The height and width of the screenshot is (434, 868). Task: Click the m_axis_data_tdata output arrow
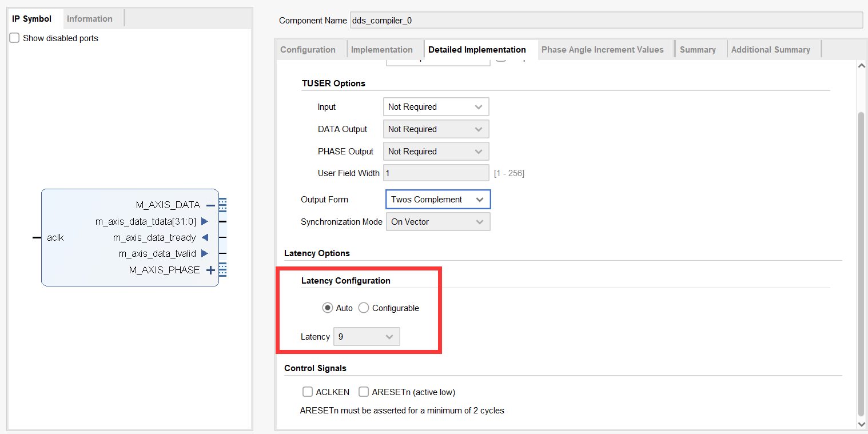pyautogui.click(x=205, y=221)
